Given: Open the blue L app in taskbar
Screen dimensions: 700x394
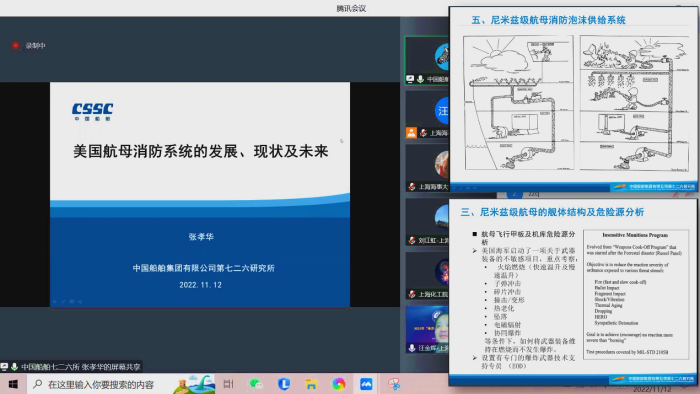Looking at the screenshot, I should (x=283, y=384).
